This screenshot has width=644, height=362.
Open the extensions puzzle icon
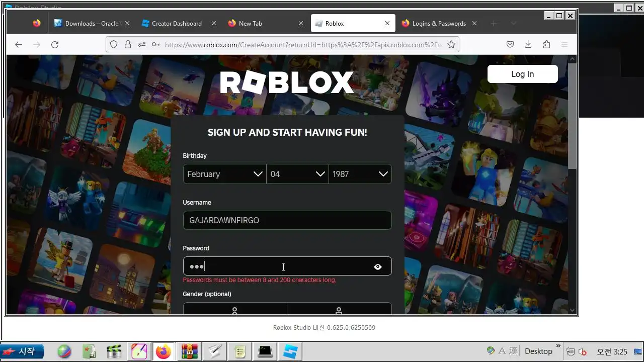coord(546,44)
